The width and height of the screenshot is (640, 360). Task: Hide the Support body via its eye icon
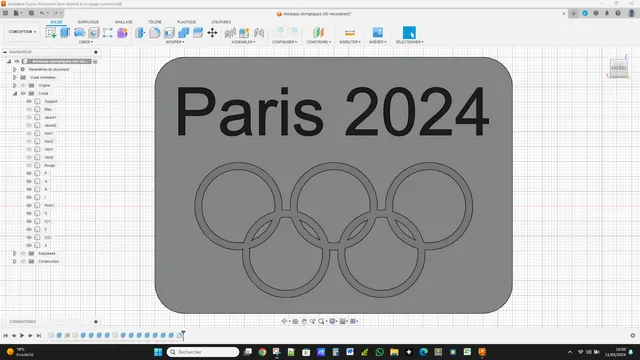(x=29, y=101)
